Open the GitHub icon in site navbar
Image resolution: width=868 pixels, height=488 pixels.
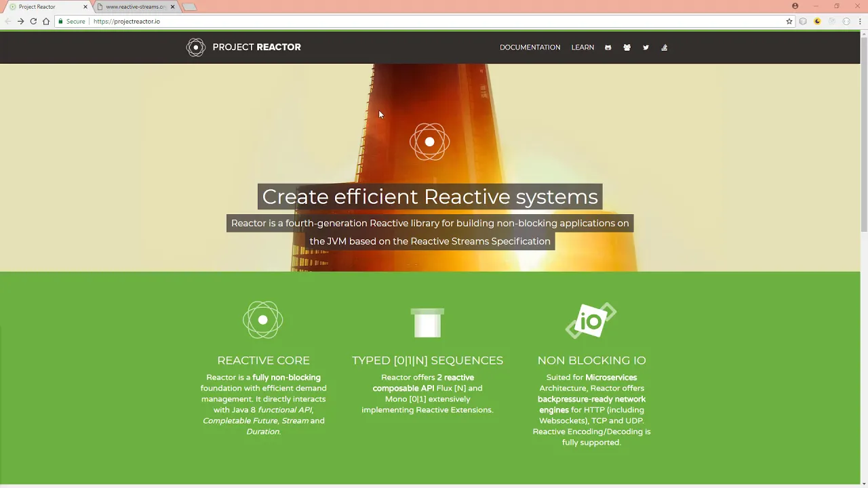click(608, 47)
